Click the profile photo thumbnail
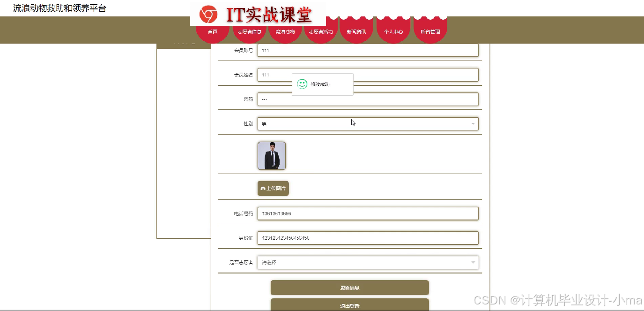Viewport: 644px width, 311px height. point(272,156)
